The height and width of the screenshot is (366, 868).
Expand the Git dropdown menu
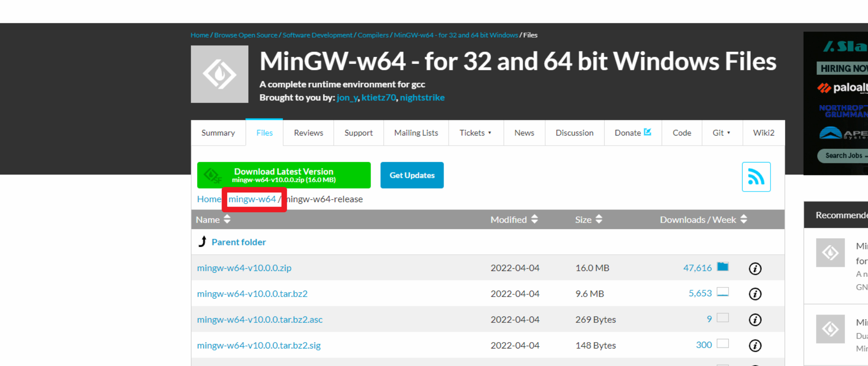722,133
